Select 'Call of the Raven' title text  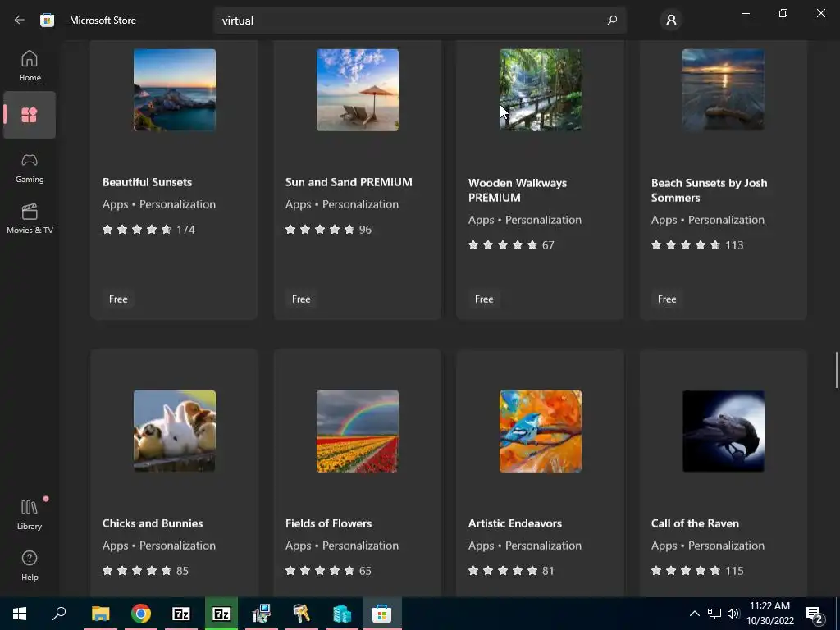click(x=695, y=523)
